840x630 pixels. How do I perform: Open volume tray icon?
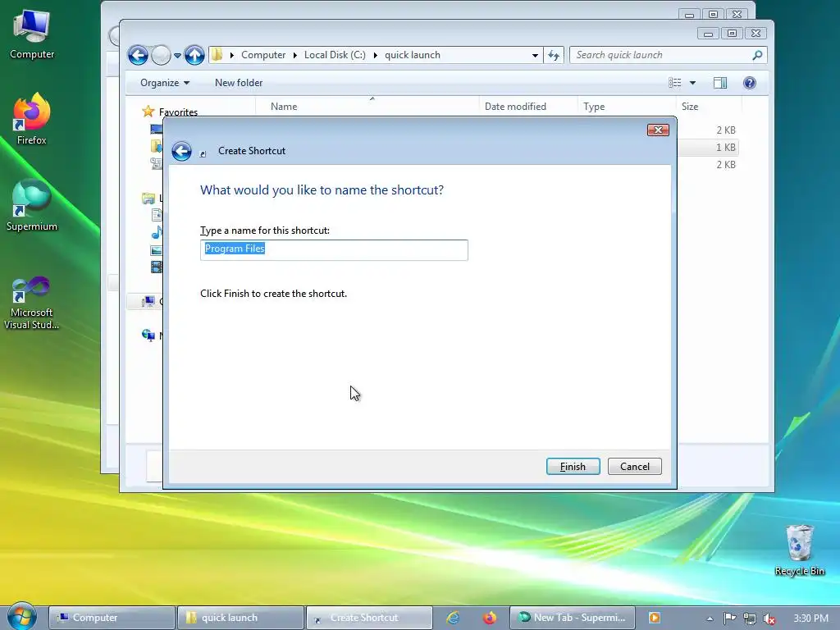(769, 619)
